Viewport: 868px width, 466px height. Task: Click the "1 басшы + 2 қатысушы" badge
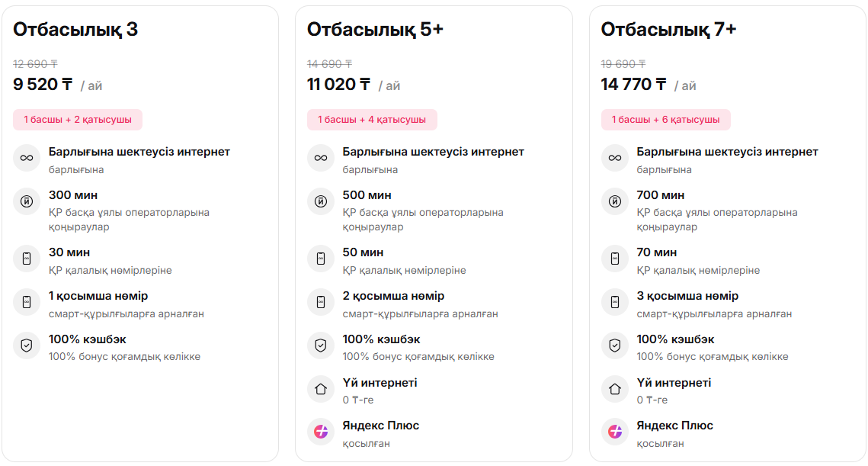coord(78,120)
